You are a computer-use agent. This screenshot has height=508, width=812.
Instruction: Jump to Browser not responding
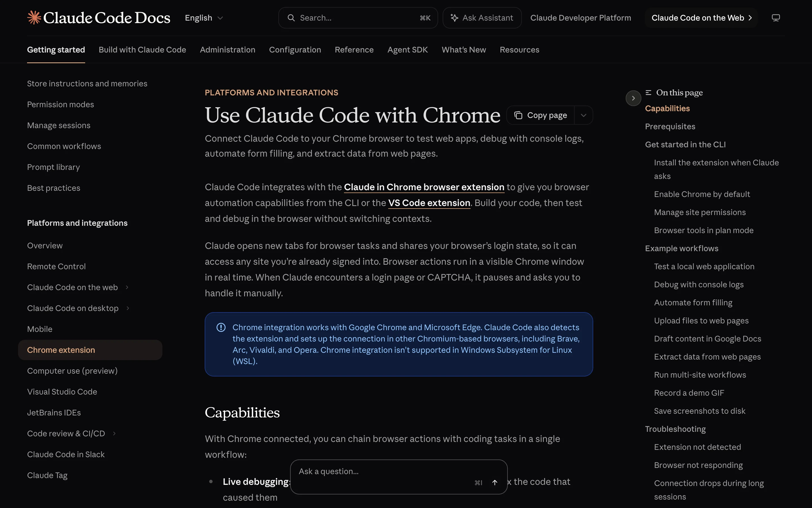point(698,465)
